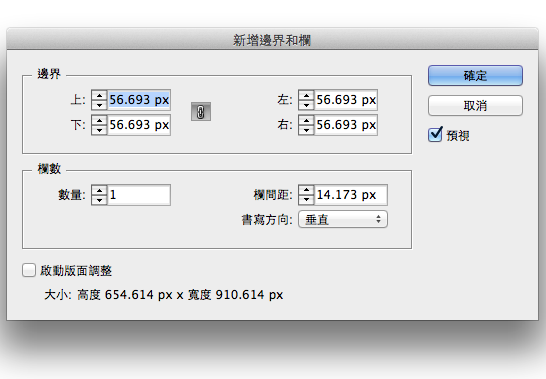Open the 書寫方向 dropdown showing 垂直
The height and width of the screenshot is (379, 546).
point(343,219)
